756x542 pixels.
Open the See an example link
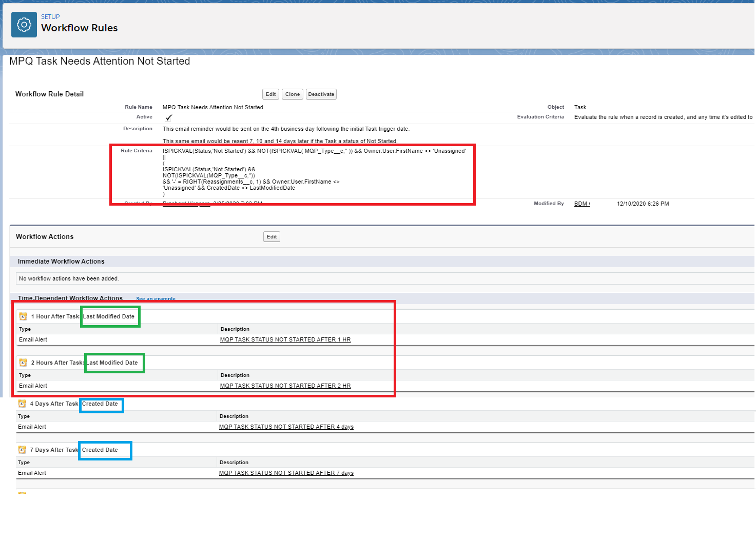156,298
